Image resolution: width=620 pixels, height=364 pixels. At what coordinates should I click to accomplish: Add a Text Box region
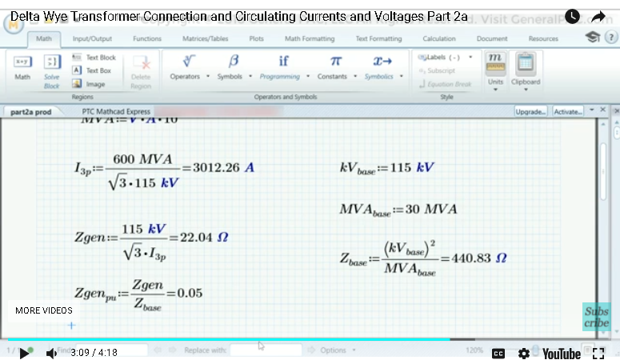pyautogui.click(x=92, y=70)
